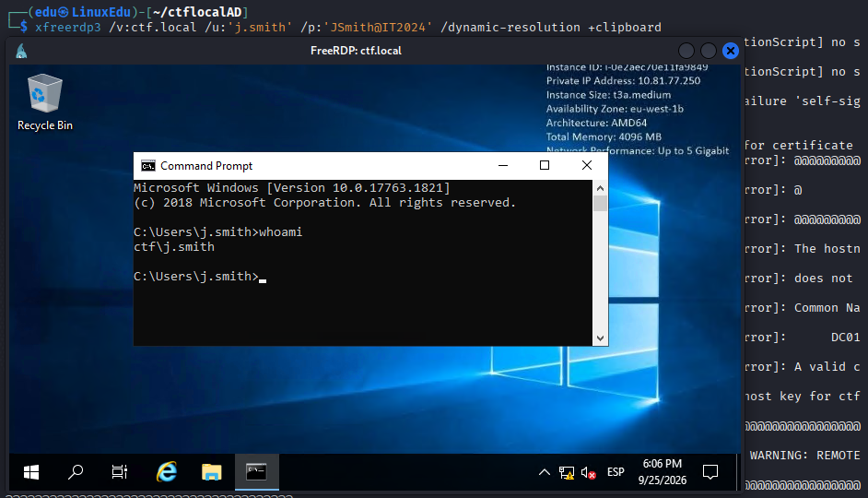Click the FreeRDP window minimize circle
Screen dimensions: 868x498
point(686,51)
